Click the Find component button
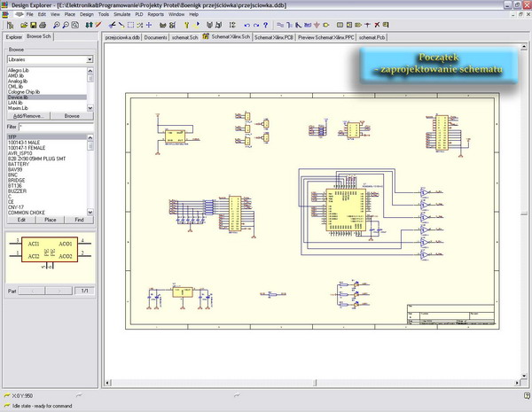 (x=79, y=220)
